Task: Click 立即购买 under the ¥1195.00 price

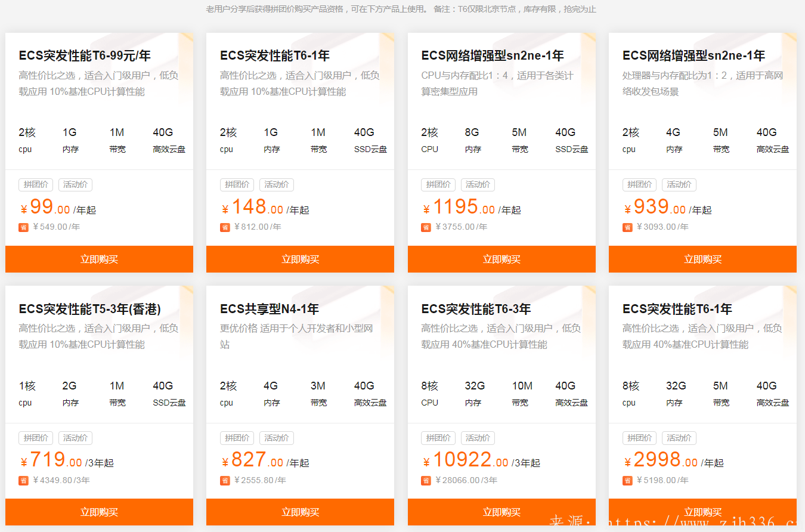Action: coord(501,259)
